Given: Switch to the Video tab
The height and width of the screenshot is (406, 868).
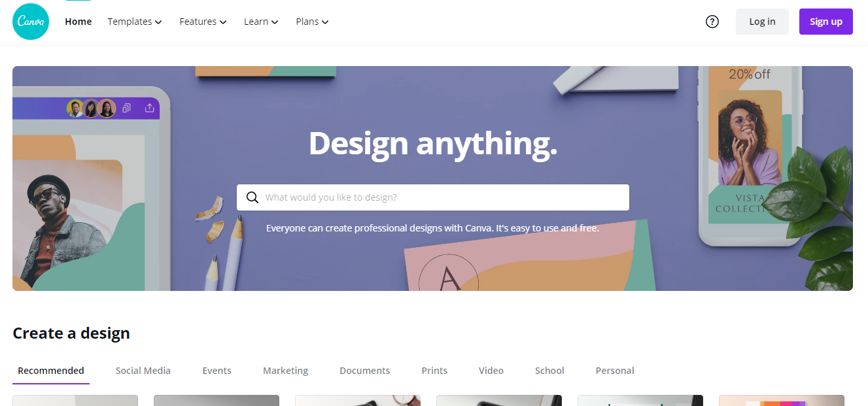Looking at the screenshot, I should click(491, 371).
